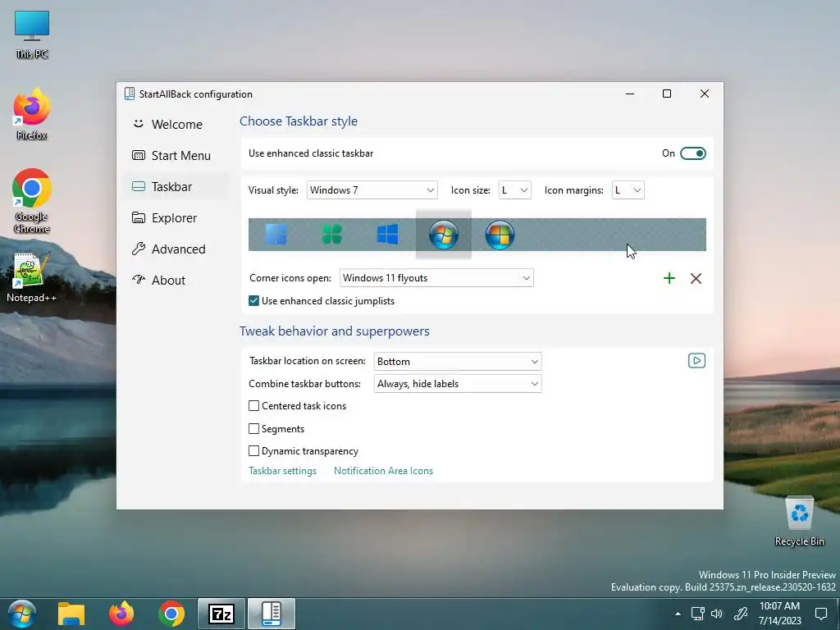Select the Firefox desktop shortcut
Image resolution: width=840 pixels, height=630 pixels.
pos(32,115)
